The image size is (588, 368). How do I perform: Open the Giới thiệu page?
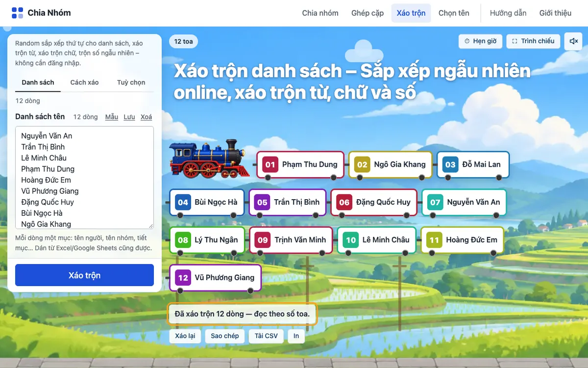click(x=555, y=13)
